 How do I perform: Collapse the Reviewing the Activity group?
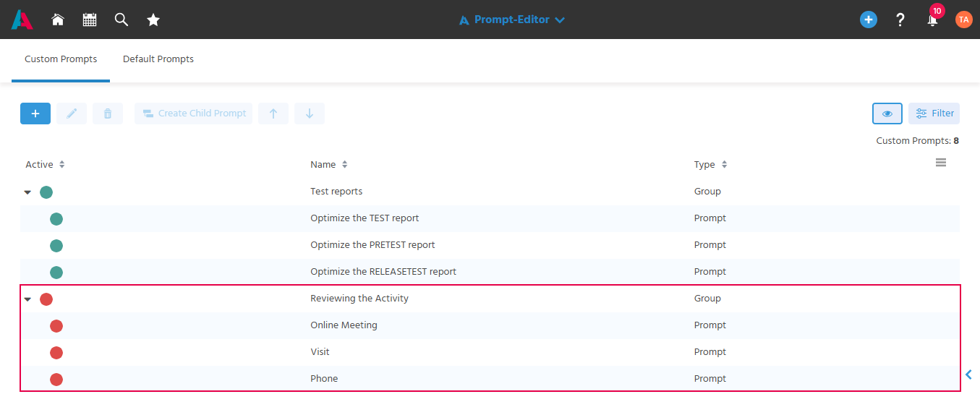coord(27,299)
